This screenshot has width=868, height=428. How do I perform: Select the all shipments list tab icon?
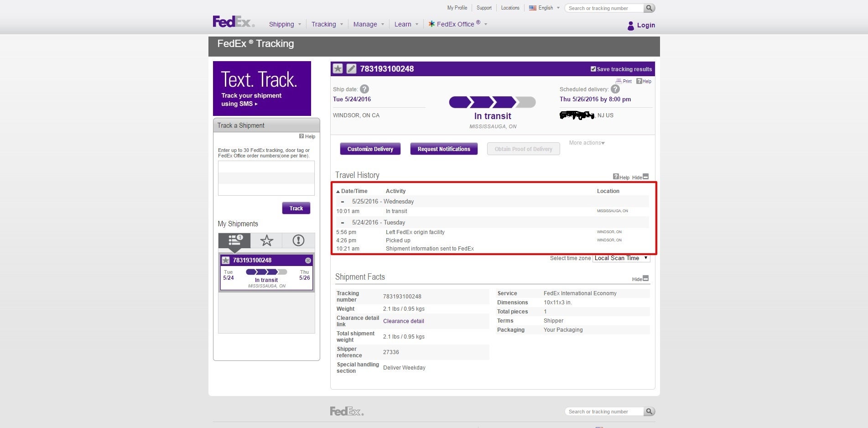point(234,240)
